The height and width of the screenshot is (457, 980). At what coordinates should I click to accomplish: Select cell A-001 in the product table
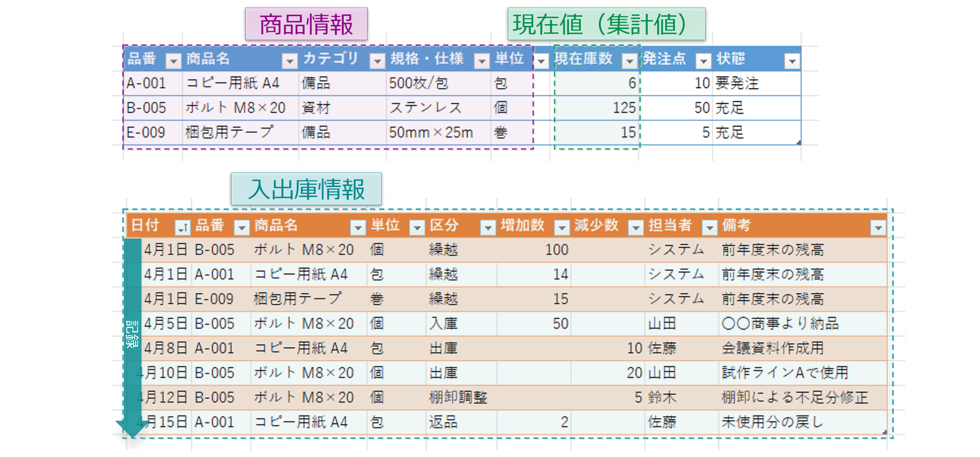pyautogui.click(x=153, y=83)
